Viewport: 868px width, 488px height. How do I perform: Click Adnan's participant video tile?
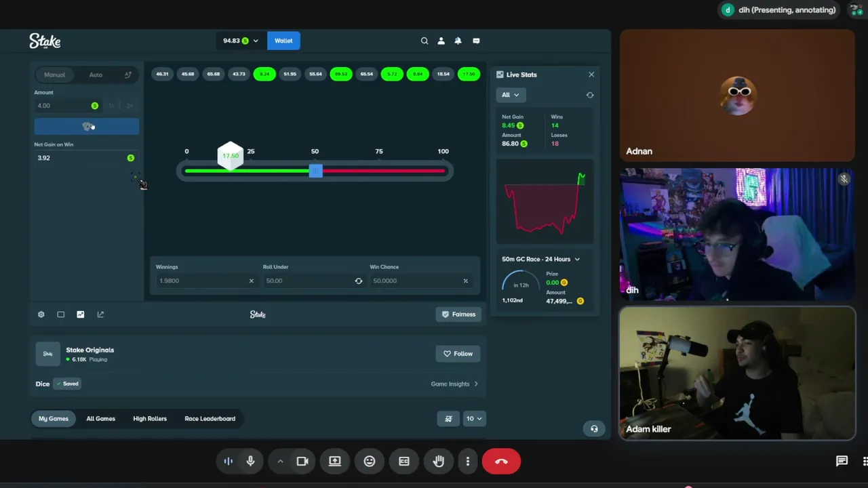(x=737, y=96)
